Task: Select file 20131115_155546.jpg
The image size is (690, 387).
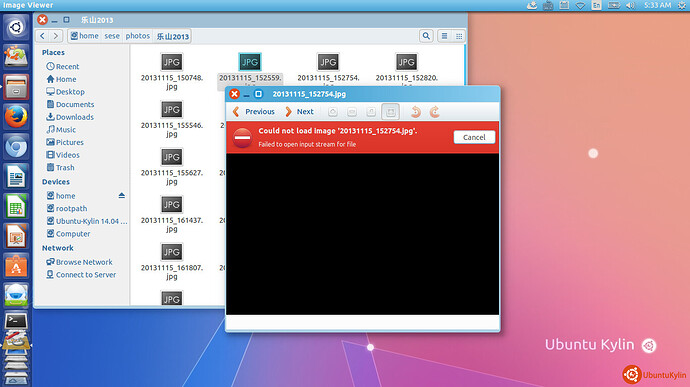Action: (x=172, y=119)
